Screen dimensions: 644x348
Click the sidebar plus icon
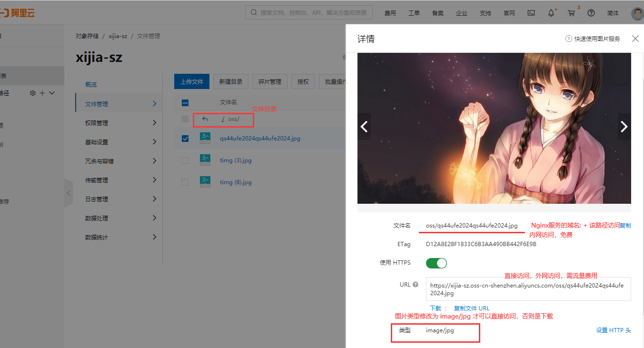pos(42,93)
